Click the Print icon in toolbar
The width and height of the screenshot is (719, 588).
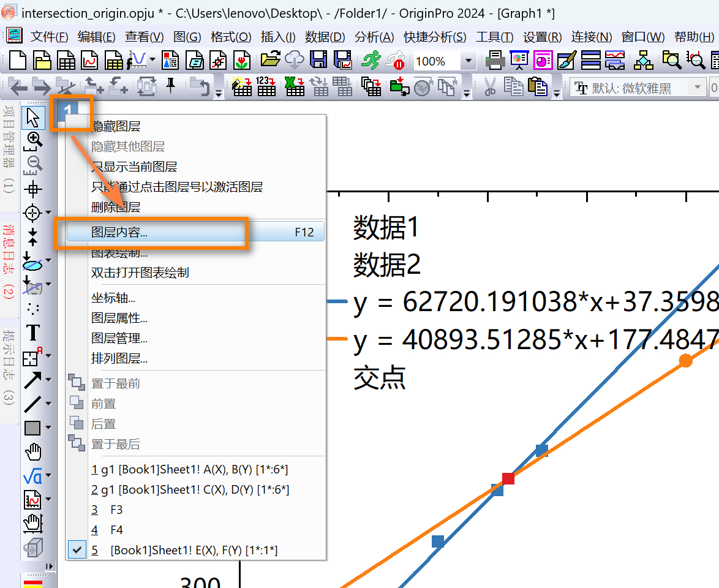point(495,61)
